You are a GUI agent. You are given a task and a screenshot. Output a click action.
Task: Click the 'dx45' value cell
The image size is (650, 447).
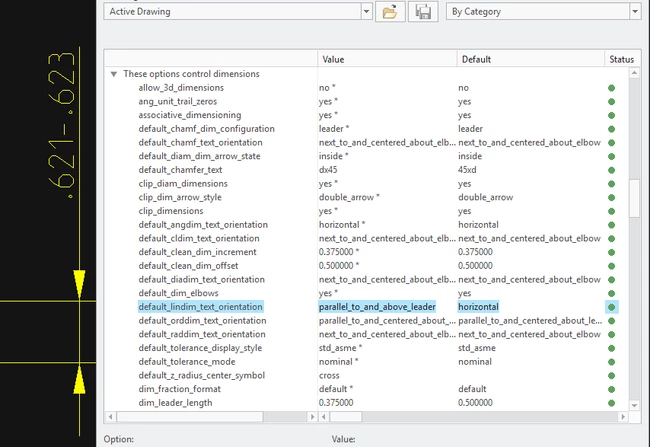click(x=328, y=170)
